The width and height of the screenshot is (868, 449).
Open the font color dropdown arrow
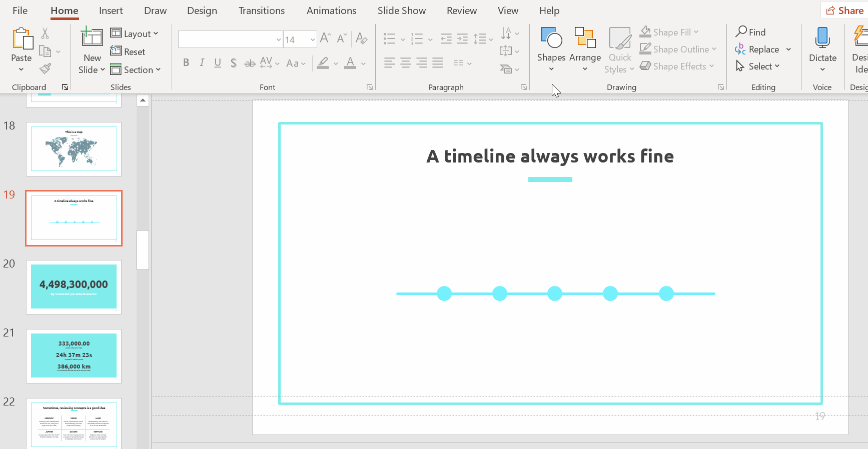click(x=363, y=63)
